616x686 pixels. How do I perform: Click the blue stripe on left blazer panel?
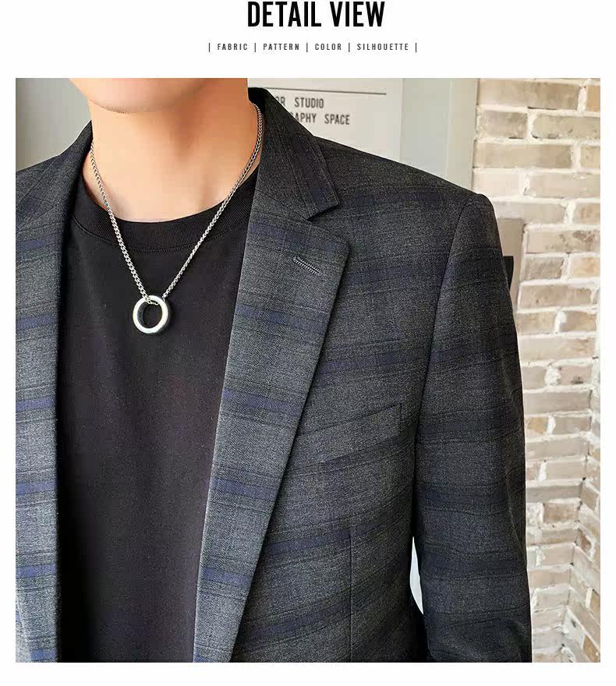click(x=35, y=405)
